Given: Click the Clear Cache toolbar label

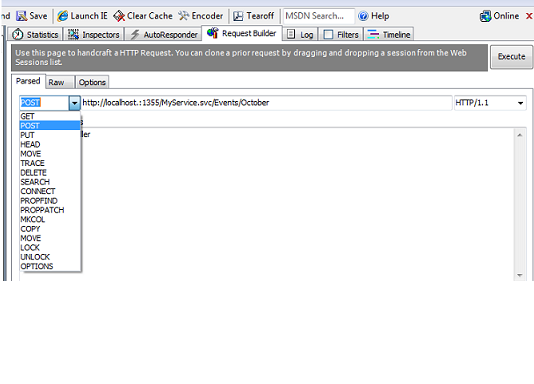Looking at the screenshot, I should (150, 16).
